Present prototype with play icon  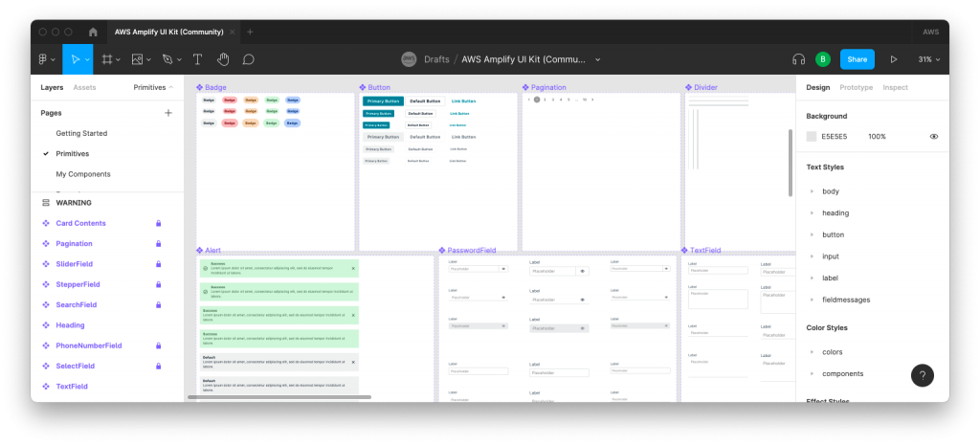[894, 59]
